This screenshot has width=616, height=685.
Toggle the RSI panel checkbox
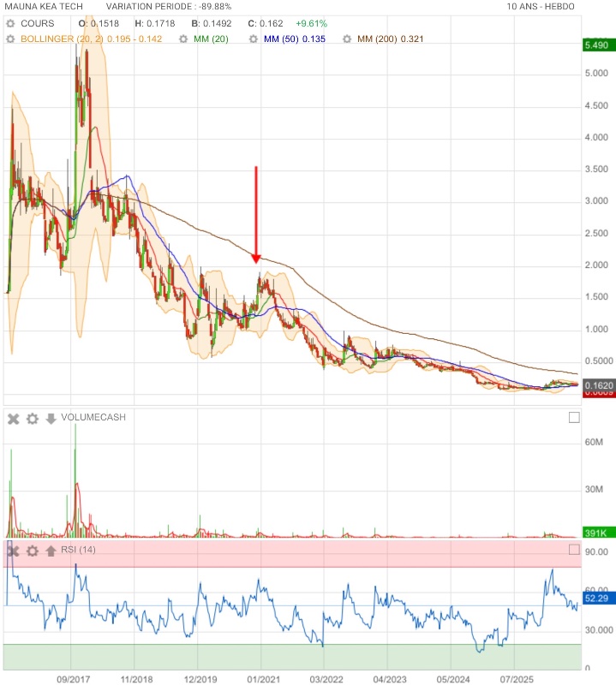[x=574, y=550]
